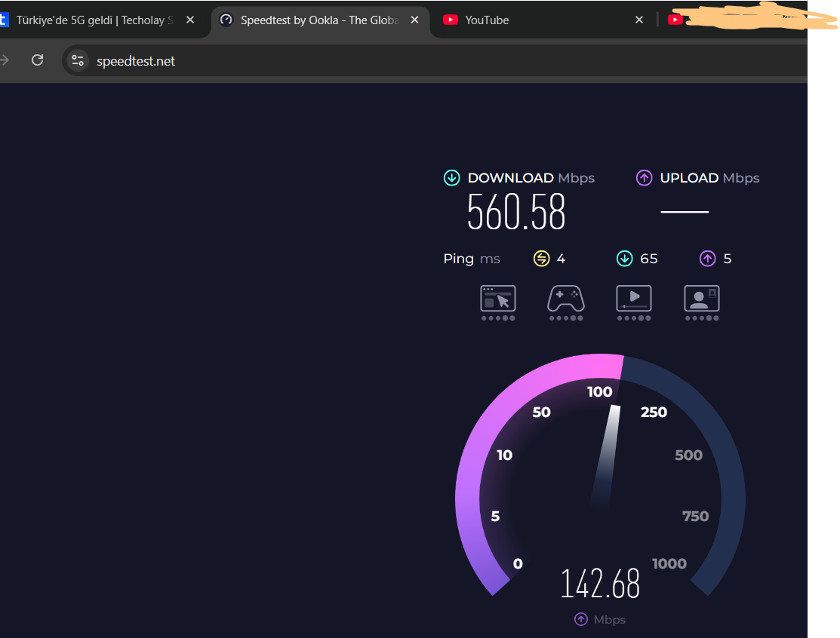Click the download ping value 65
The height and width of the screenshot is (638, 840).
(649, 259)
